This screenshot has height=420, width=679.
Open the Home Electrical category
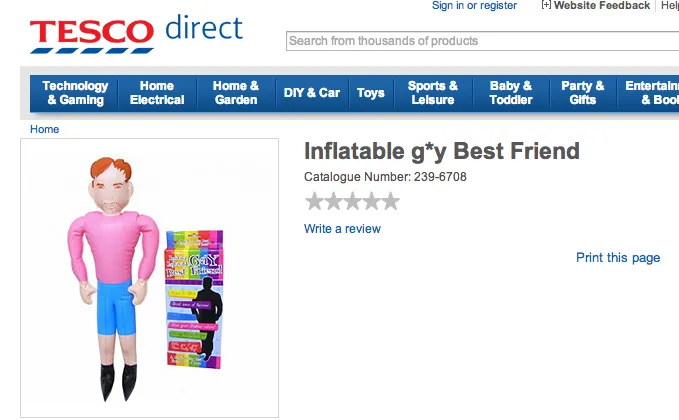pyautogui.click(x=157, y=93)
